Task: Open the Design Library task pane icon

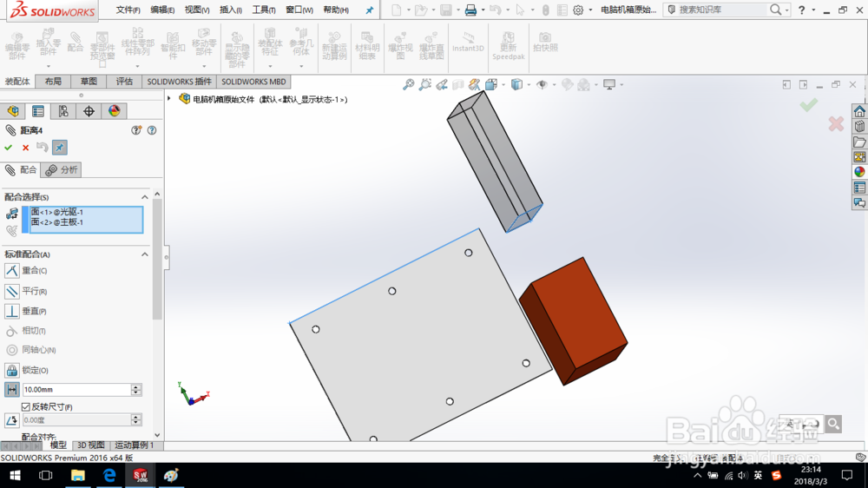Action: (x=859, y=127)
